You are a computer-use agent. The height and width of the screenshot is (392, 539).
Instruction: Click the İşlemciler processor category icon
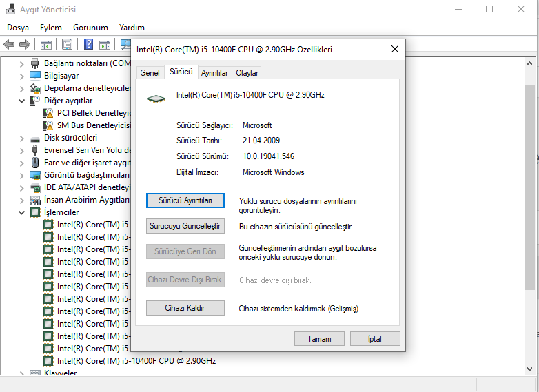coord(35,212)
